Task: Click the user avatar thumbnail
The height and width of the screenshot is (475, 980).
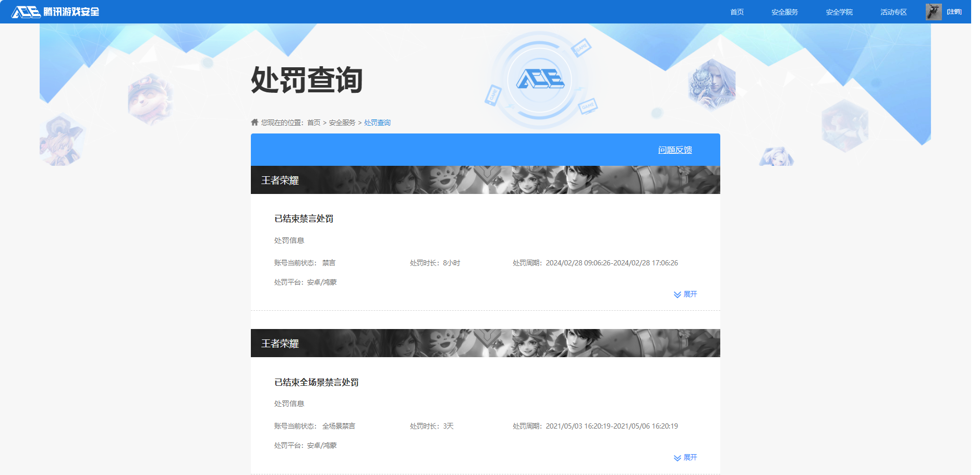Action: (934, 12)
